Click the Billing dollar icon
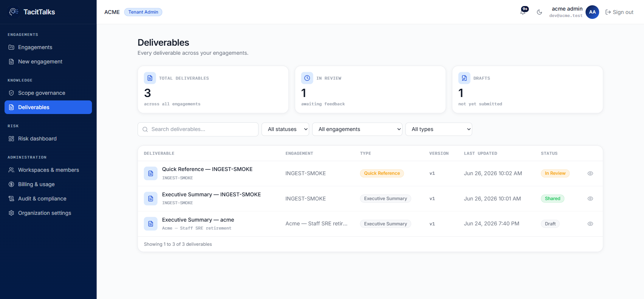 click(11, 184)
